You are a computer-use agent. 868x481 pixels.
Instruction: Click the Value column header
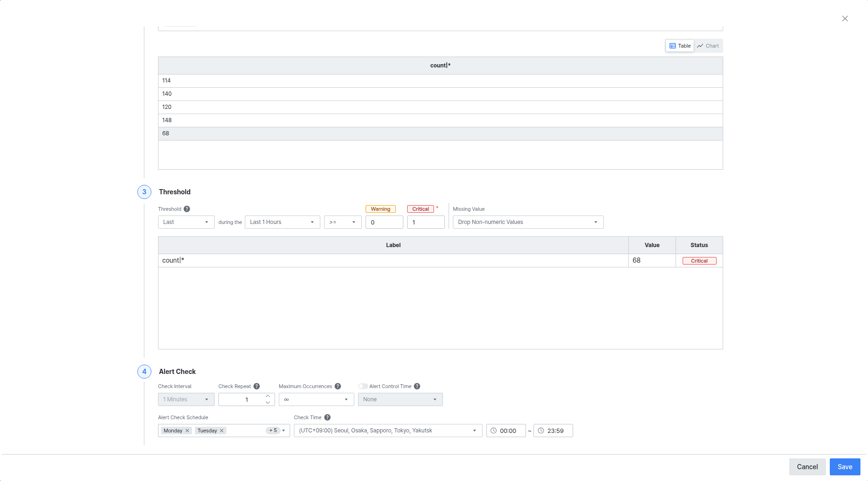click(x=652, y=245)
